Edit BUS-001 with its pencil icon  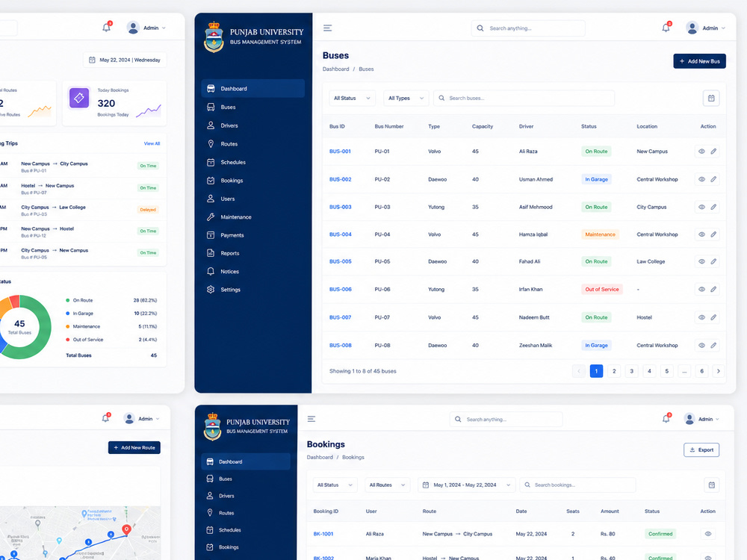713,152
